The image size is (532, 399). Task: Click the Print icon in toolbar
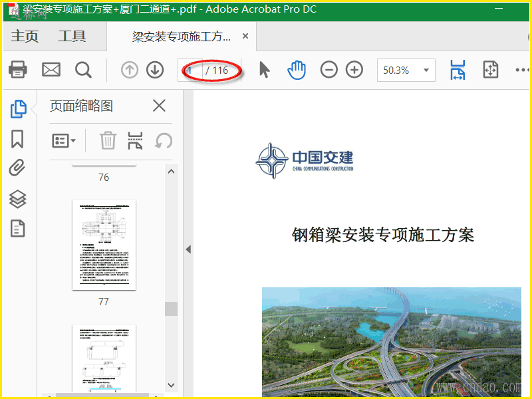tap(18, 70)
